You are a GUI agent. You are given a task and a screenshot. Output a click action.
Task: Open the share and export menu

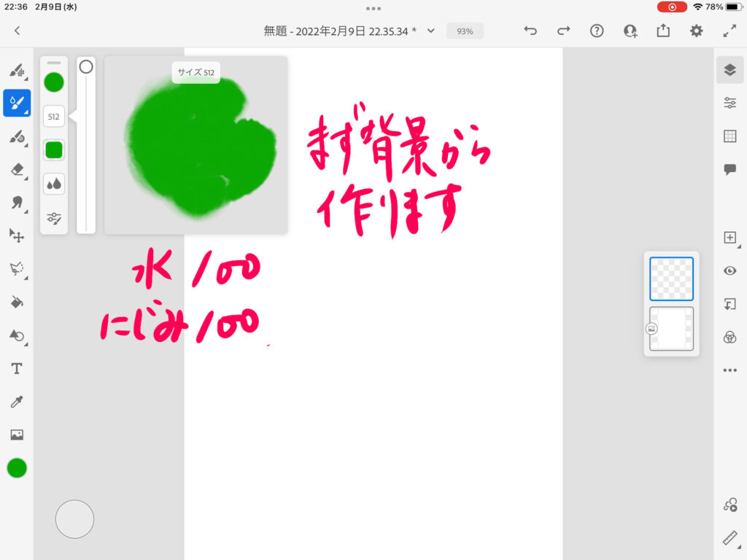(x=663, y=31)
